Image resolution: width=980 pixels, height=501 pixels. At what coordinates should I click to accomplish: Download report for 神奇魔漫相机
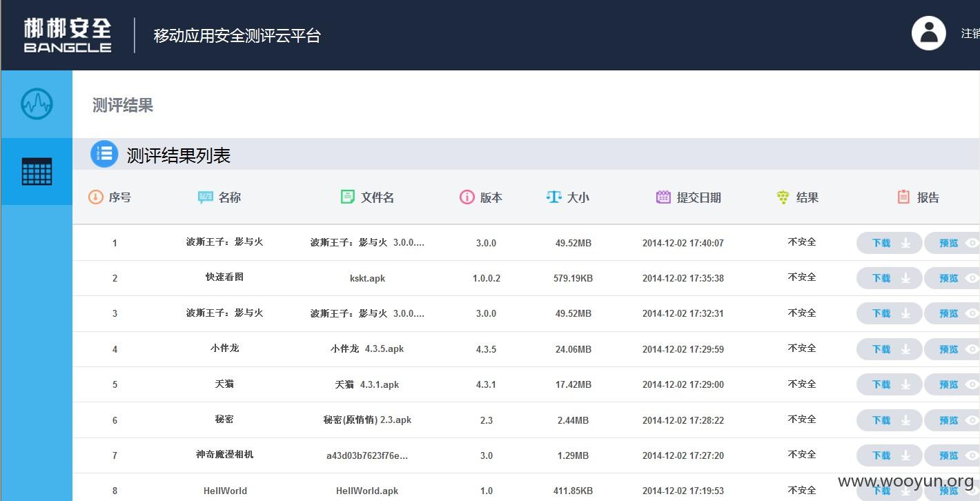[889, 455]
